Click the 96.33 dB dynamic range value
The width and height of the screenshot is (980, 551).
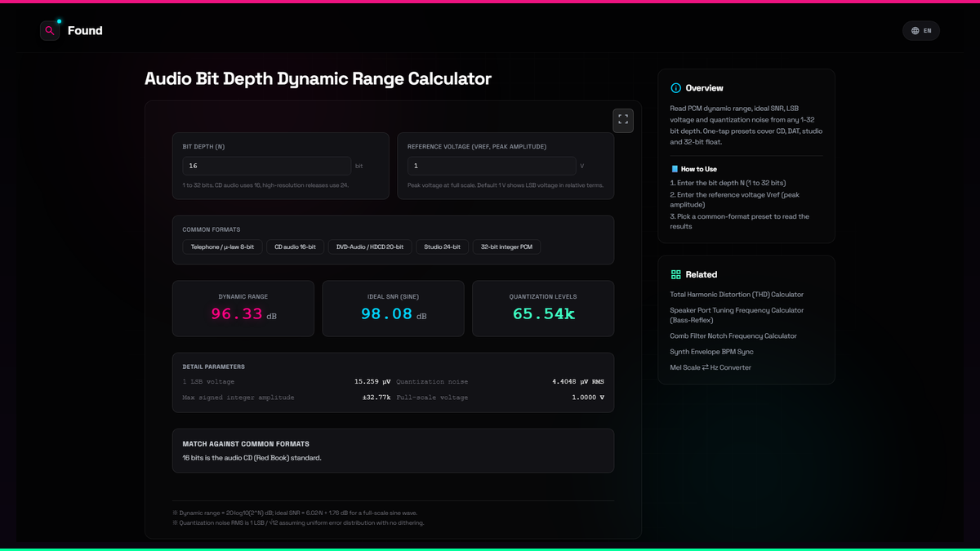243,314
